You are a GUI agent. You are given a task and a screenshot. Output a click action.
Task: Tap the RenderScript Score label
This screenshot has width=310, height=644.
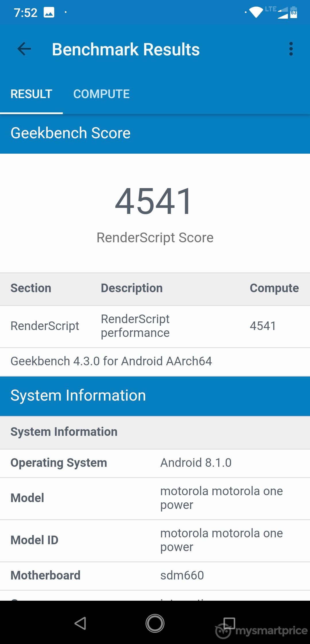click(155, 238)
